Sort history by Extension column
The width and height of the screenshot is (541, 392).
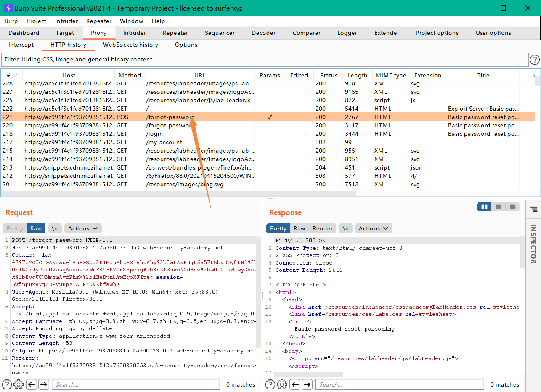click(x=428, y=75)
